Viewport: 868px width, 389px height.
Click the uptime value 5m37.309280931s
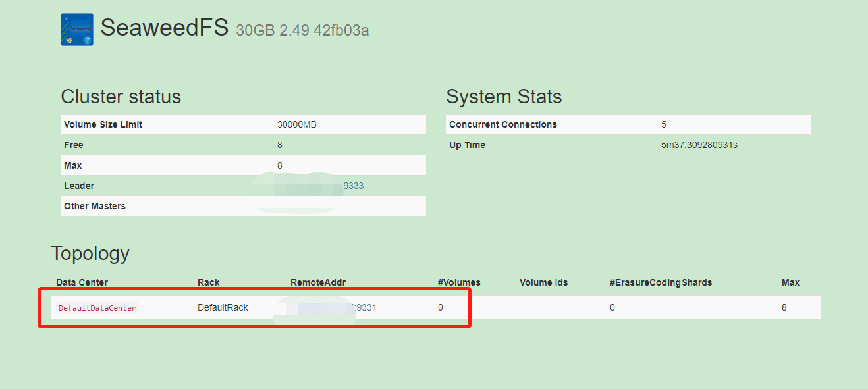coord(699,145)
